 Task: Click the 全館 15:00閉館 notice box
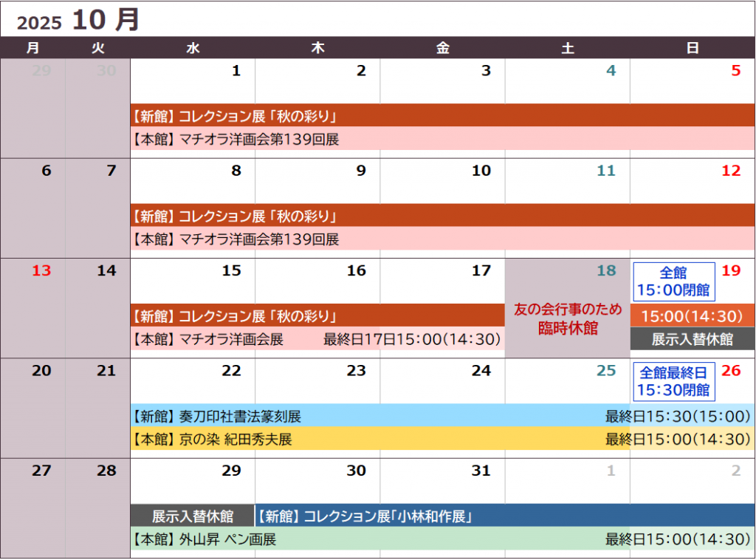point(673,281)
